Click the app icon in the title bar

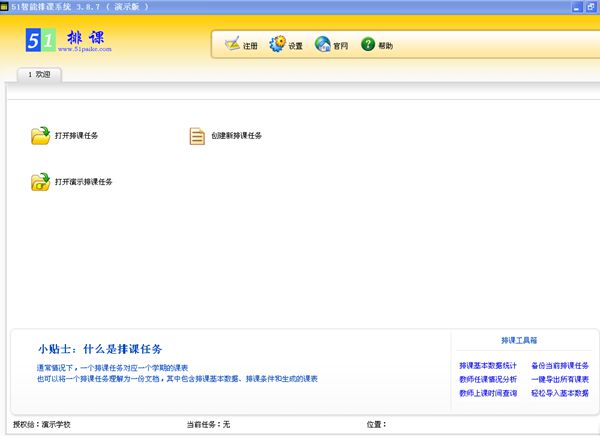pos(5,6)
